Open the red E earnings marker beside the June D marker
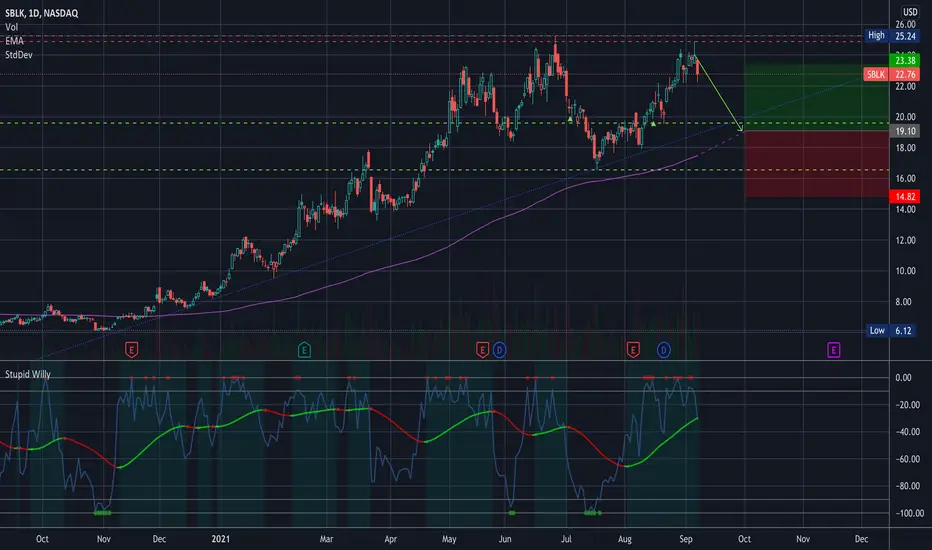The image size is (932, 550). pyautogui.click(x=482, y=350)
